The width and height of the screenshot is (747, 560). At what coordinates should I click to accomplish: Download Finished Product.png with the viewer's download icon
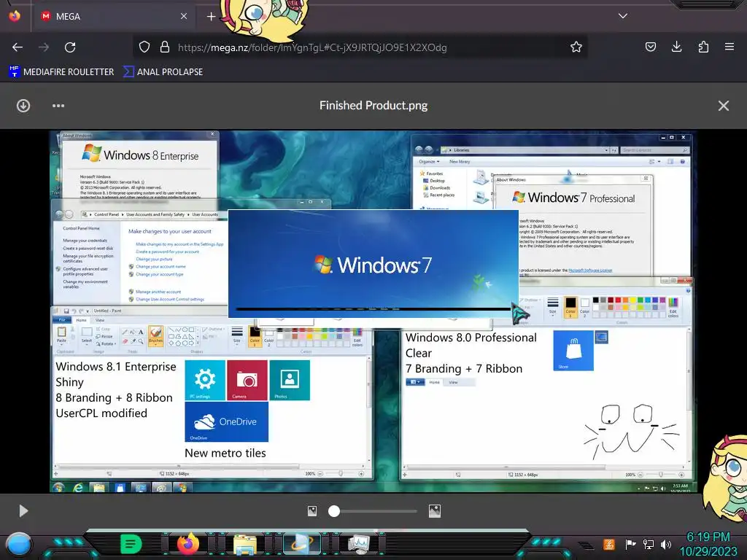click(x=23, y=106)
